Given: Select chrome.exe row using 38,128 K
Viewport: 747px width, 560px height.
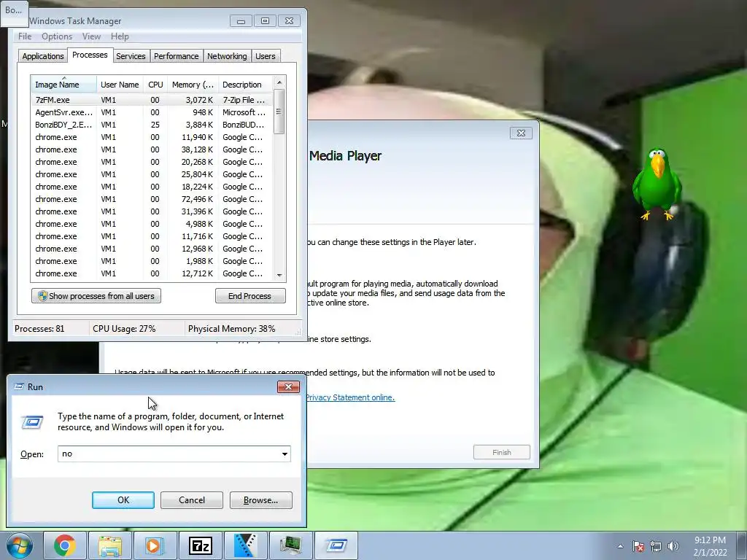Looking at the screenshot, I should 152,149.
